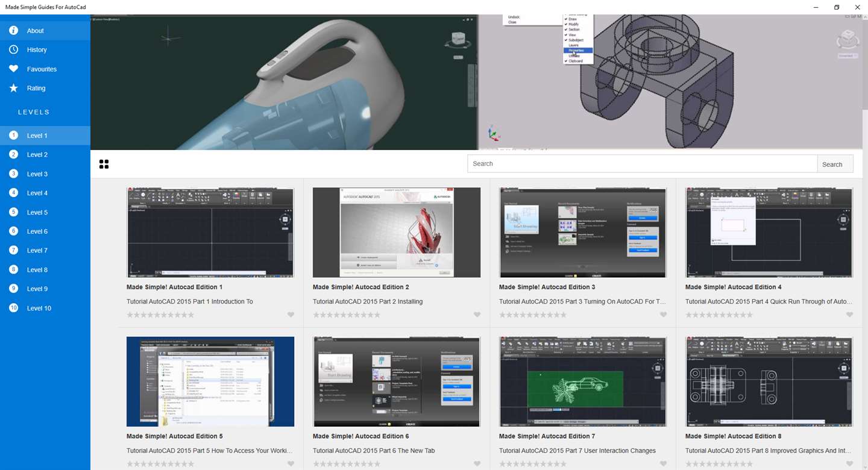Click the Search button
The width and height of the screenshot is (868, 470).
click(x=835, y=164)
